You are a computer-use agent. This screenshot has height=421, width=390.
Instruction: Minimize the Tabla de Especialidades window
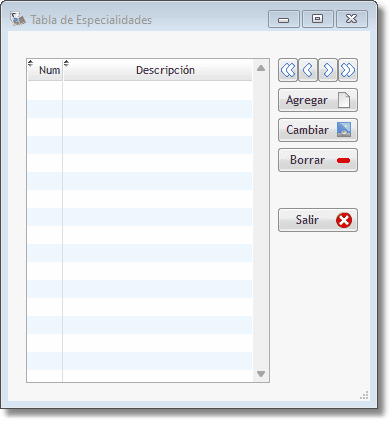[284, 19]
